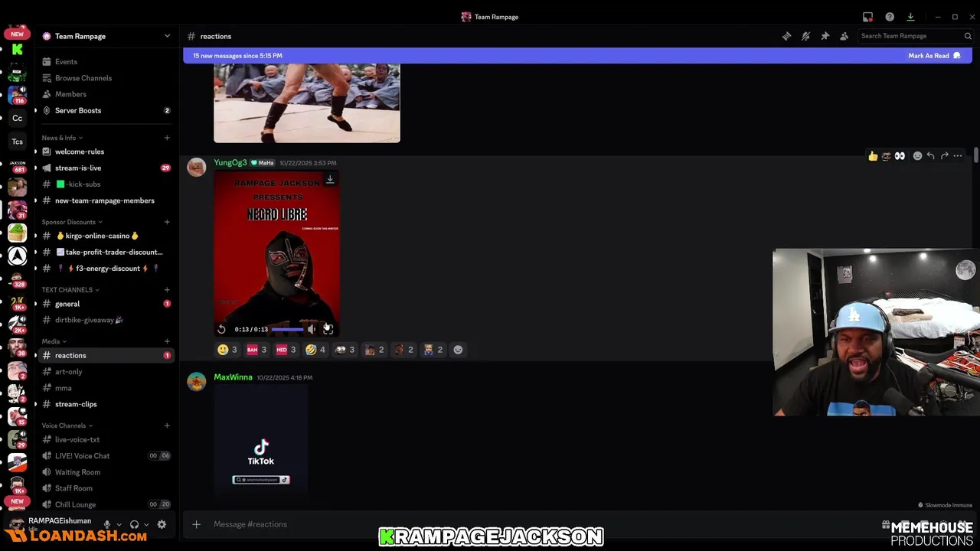Replay the YungOg3 video
The image size is (980, 551).
[x=222, y=329]
